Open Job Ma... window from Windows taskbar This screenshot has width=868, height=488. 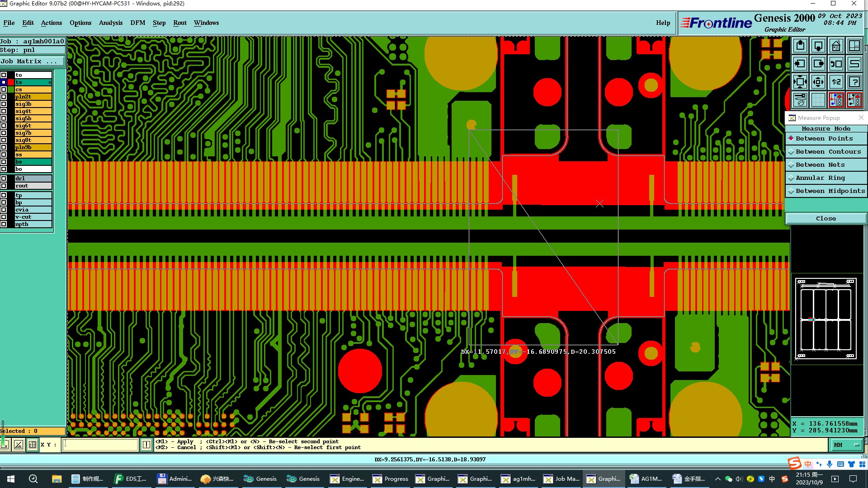pyautogui.click(x=561, y=479)
